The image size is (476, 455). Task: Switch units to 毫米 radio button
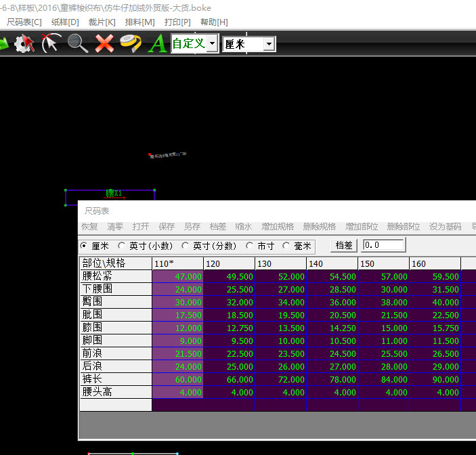point(286,246)
